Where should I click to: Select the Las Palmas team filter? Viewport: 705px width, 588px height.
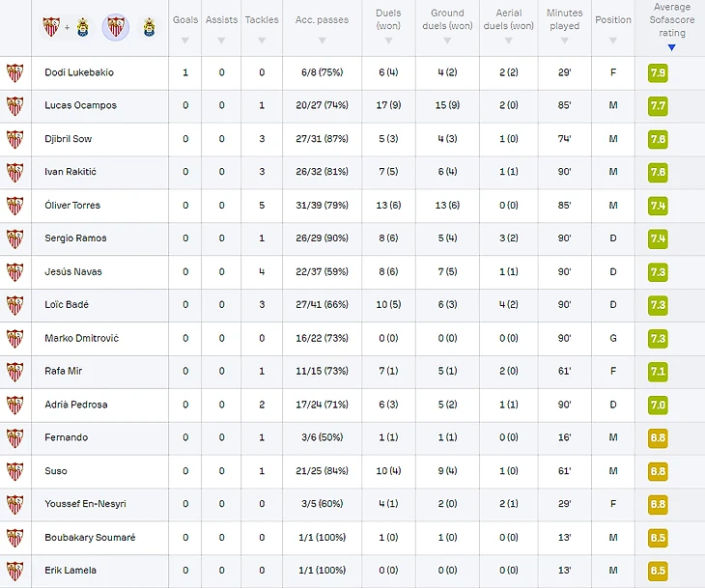(x=149, y=27)
